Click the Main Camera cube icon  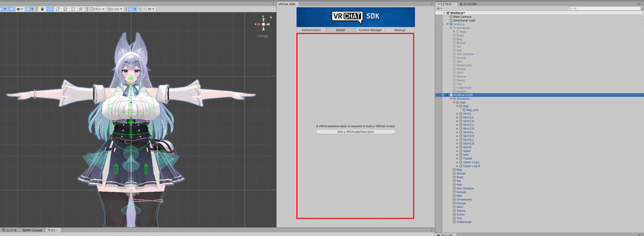[x=451, y=17]
